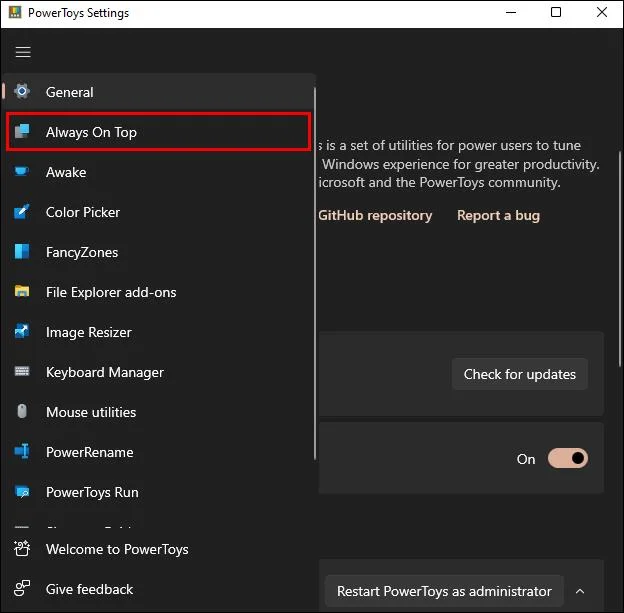This screenshot has height=613, width=624.
Task: Click the main page vertical scrollbar
Action: [620, 259]
